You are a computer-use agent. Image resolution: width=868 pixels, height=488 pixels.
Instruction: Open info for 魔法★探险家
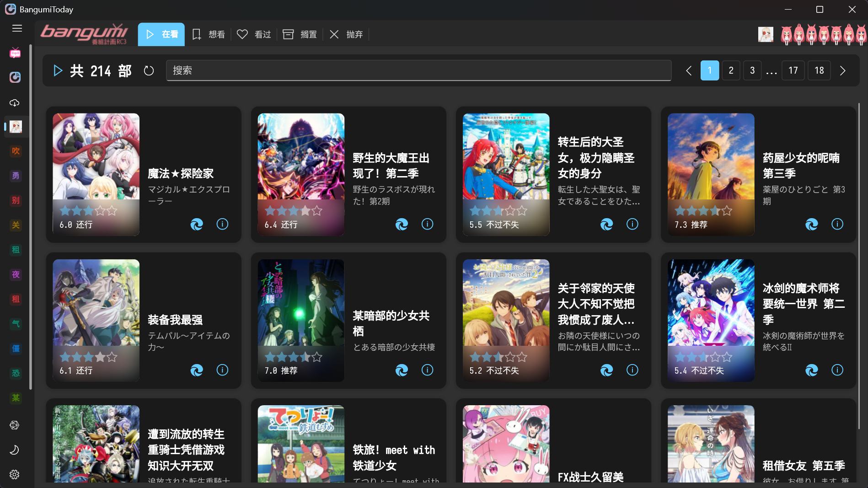pos(222,224)
